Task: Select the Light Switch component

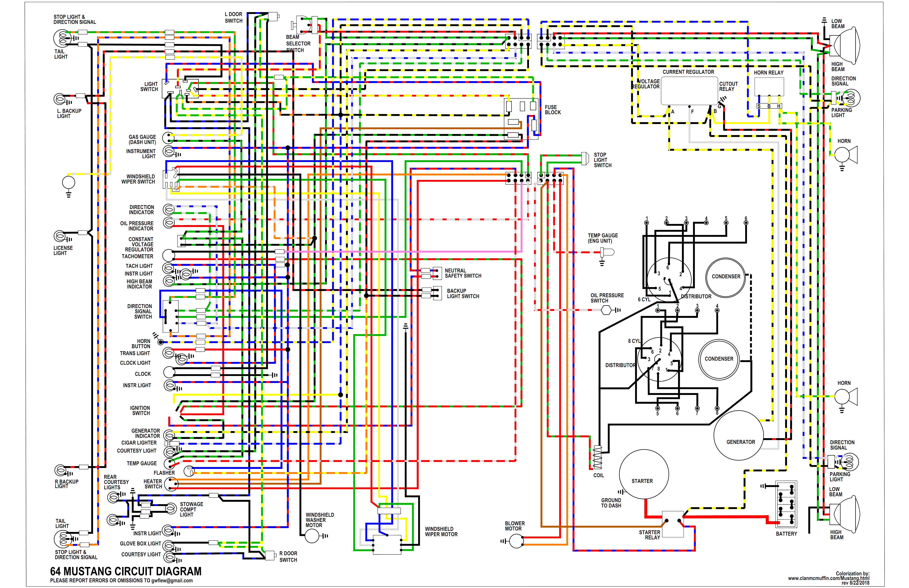Action: tap(180, 89)
